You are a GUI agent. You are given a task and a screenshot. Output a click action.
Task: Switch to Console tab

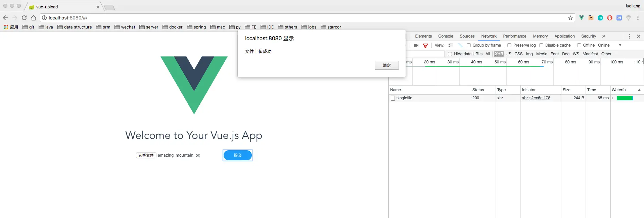tap(446, 36)
